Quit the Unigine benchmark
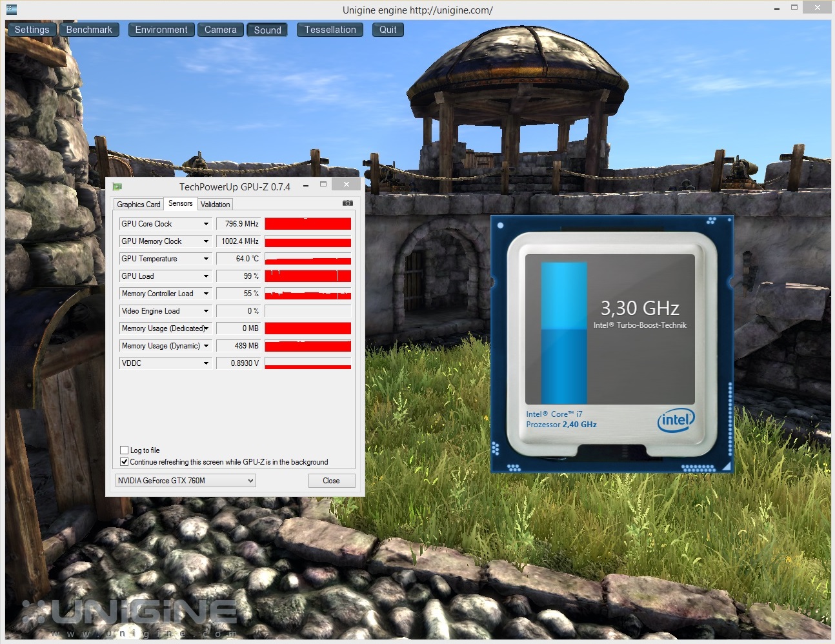This screenshot has width=835, height=644. click(388, 30)
